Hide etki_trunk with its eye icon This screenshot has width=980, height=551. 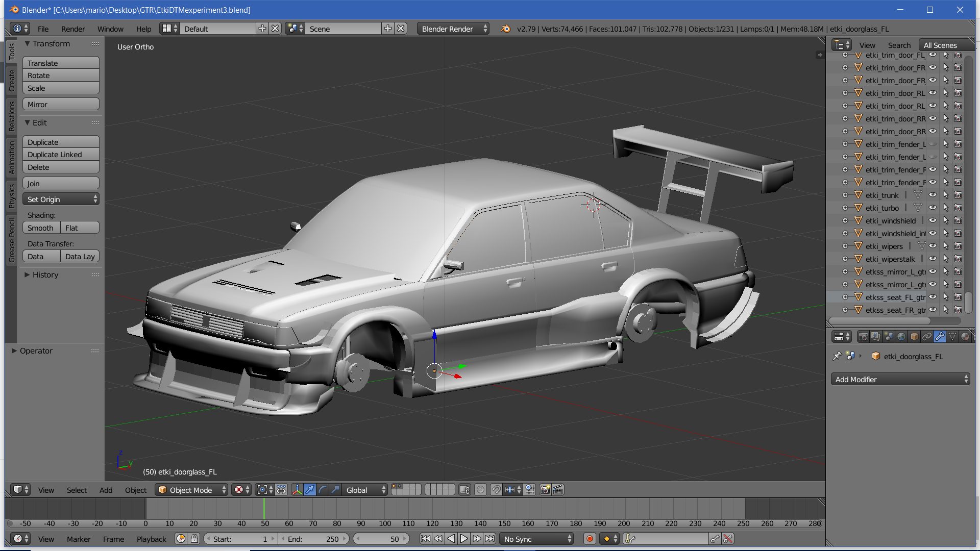point(933,195)
